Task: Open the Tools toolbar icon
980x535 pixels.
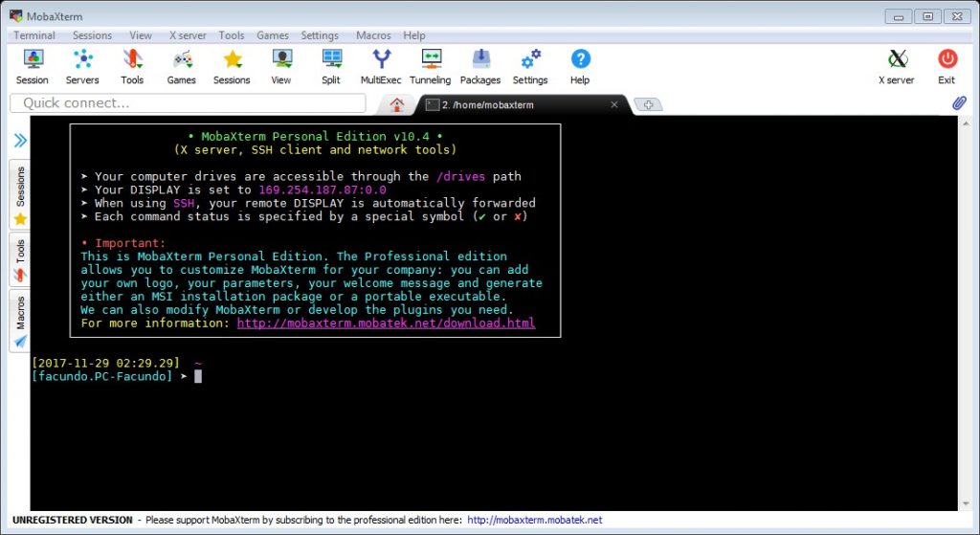Action: click(132, 67)
